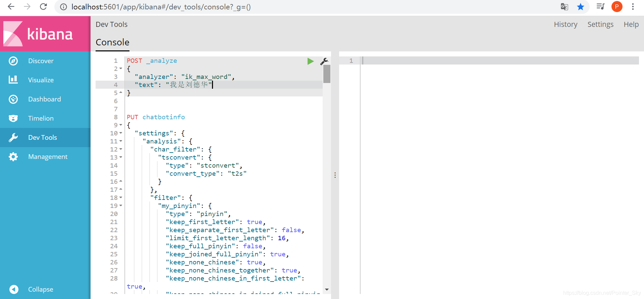
Task: View site information icon in address bar
Action: [x=63, y=7]
